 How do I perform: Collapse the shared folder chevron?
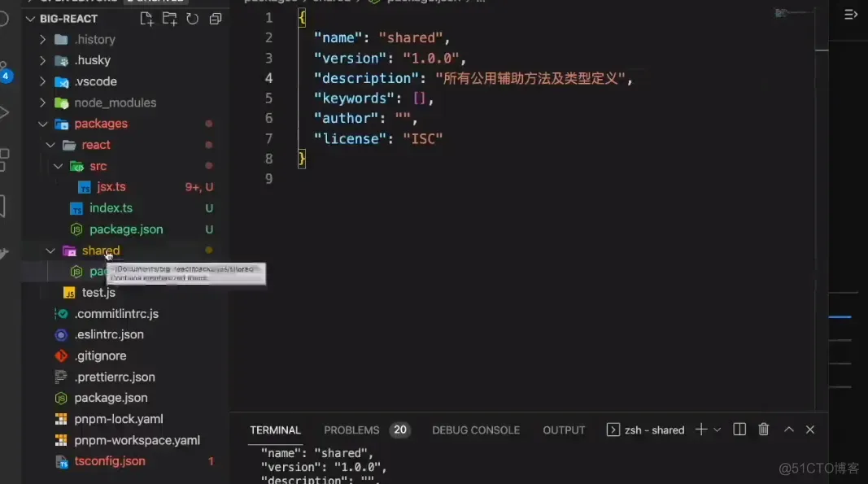tap(50, 251)
